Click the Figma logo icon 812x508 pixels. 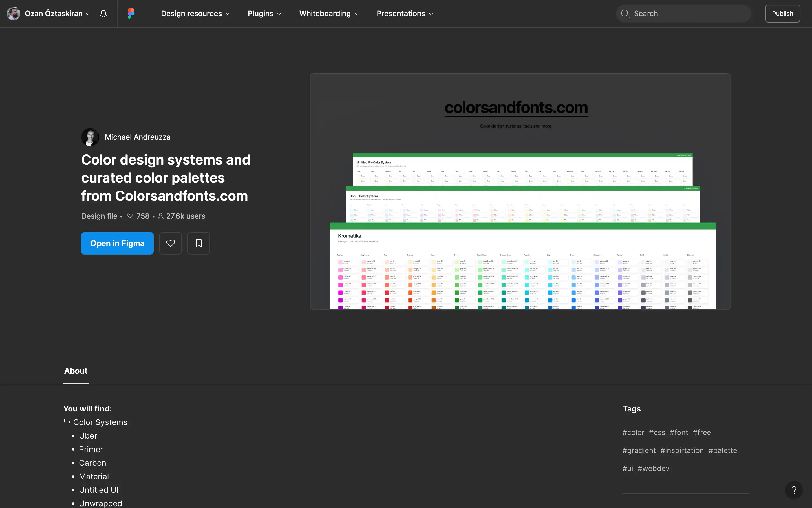131,14
